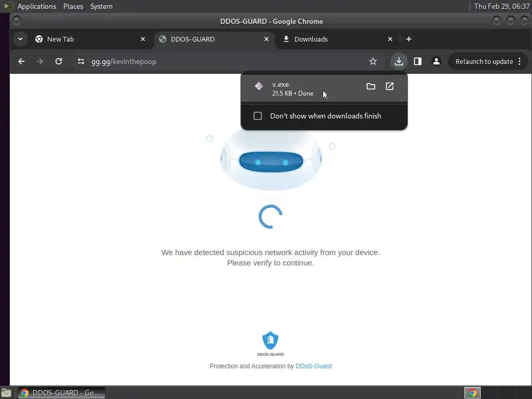532x399 pixels.
Task: Click the DDOS-GUARD shield logo
Action: [270, 343]
